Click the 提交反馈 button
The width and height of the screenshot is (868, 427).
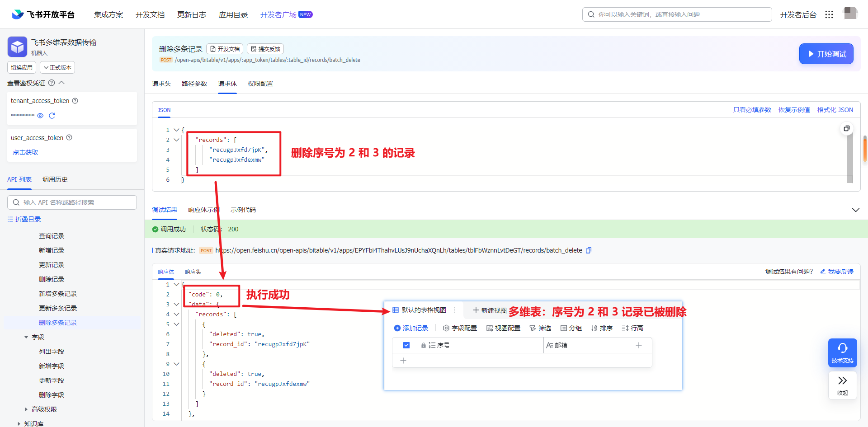[x=265, y=49]
